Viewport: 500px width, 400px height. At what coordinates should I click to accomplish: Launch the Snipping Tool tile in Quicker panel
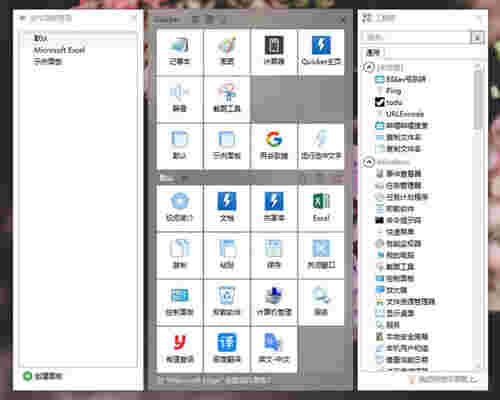point(227,99)
